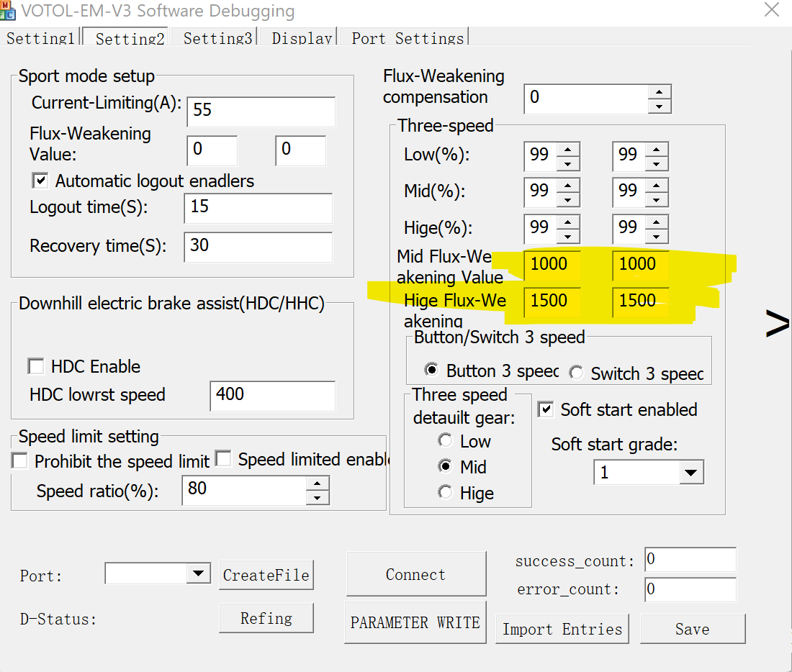Increase Flux-Weakening compensation with up arrow
Screen dimensions: 792x672
tap(659, 91)
